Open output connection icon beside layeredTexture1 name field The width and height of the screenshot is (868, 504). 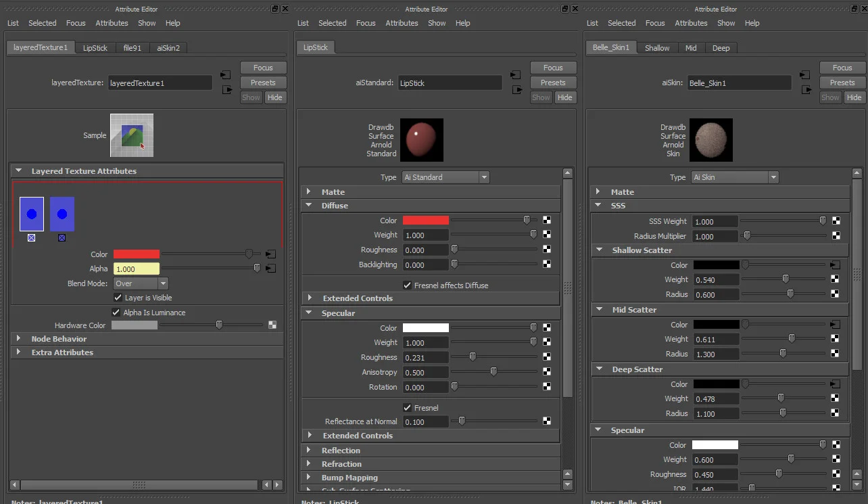pyautogui.click(x=226, y=89)
